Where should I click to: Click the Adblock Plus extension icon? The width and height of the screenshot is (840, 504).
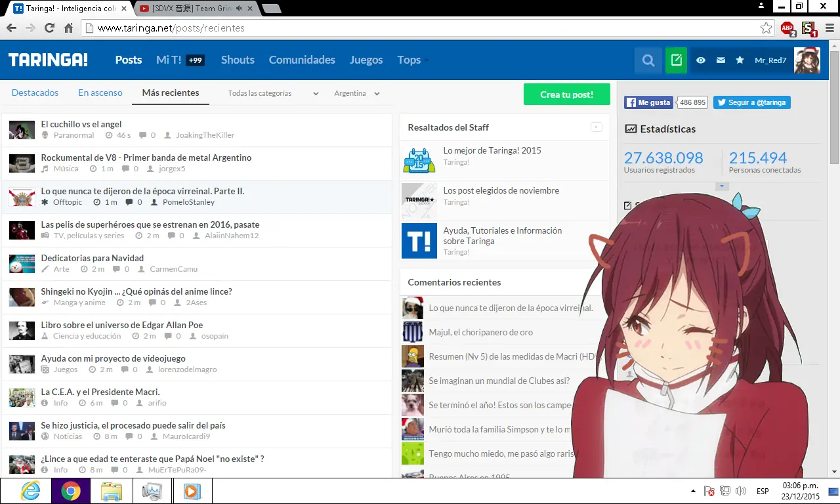click(787, 29)
